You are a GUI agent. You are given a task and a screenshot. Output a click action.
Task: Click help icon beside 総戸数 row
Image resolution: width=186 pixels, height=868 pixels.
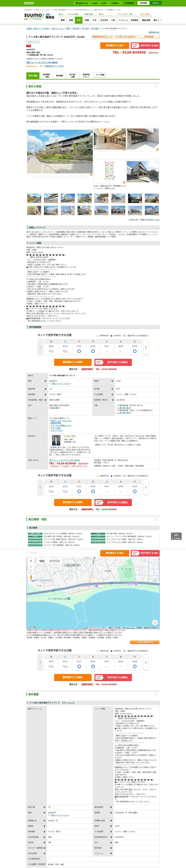(x=112, y=389)
